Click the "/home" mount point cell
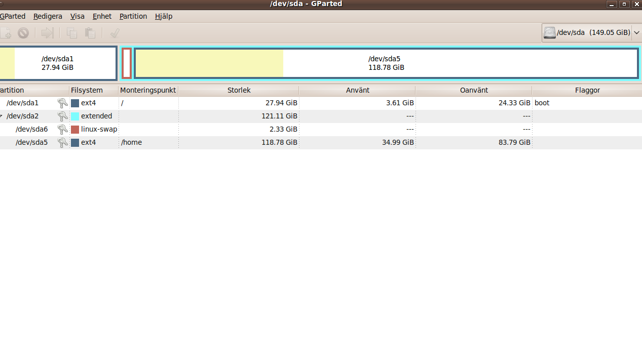 [x=131, y=142]
